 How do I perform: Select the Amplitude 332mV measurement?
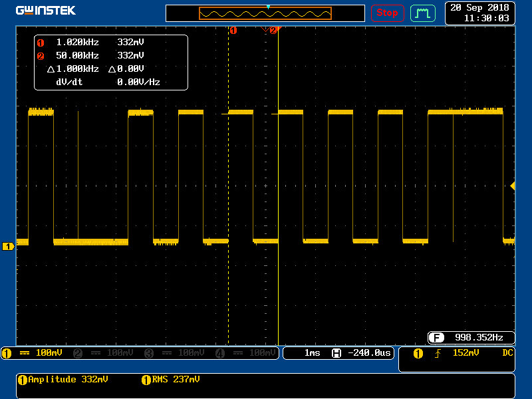click(63, 380)
